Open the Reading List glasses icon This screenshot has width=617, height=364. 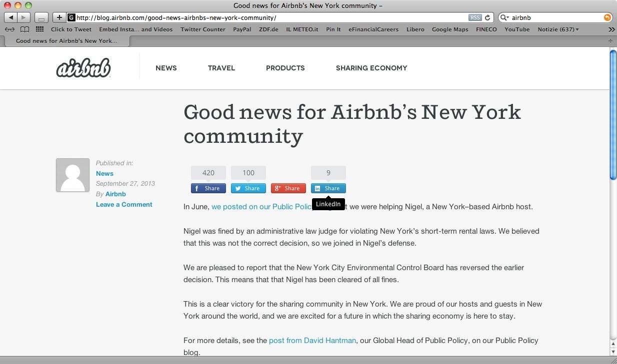point(9,29)
